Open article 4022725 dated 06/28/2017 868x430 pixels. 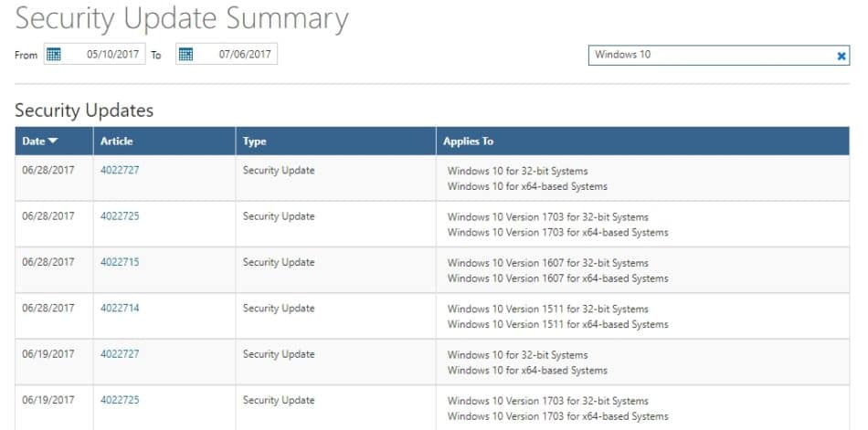coord(120,216)
